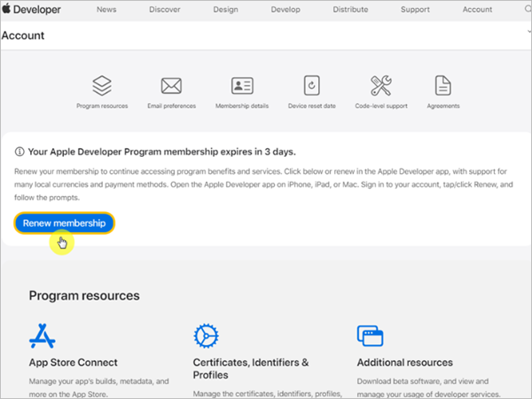
Task: Click the search magnifier icon
Action: coord(528,9)
